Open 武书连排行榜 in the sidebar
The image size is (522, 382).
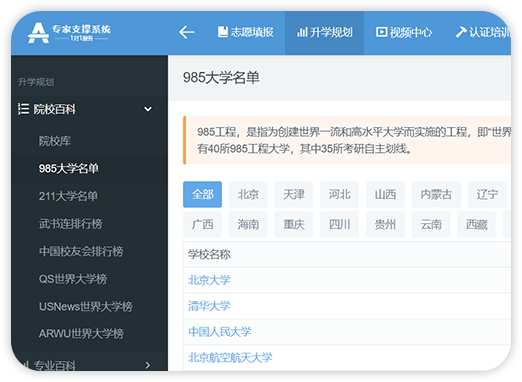70,224
